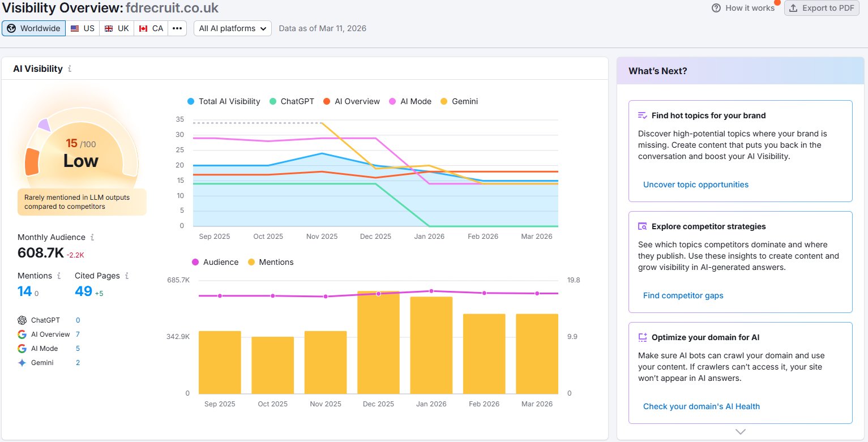Click the Feb 2026 mentions bar
The image size is (868, 442).
(484, 354)
